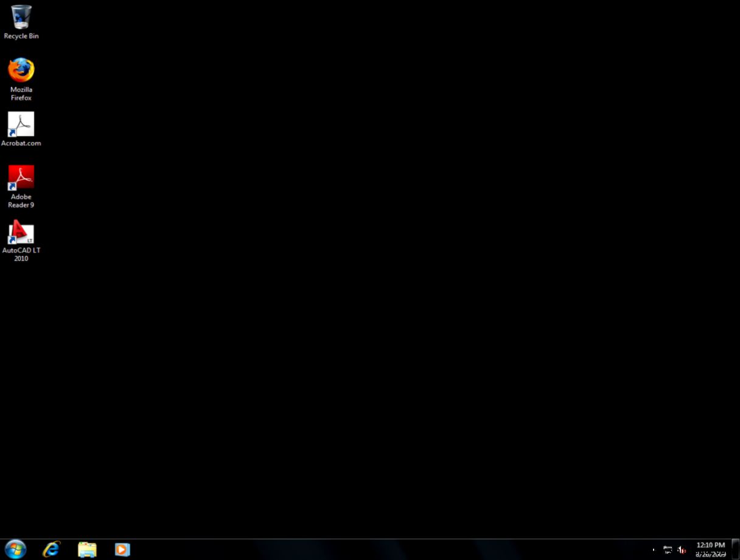This screenshot has height=560, width=740.
Task: Launch Internet Explorer from the taskbar
Action: coord(51,549)
